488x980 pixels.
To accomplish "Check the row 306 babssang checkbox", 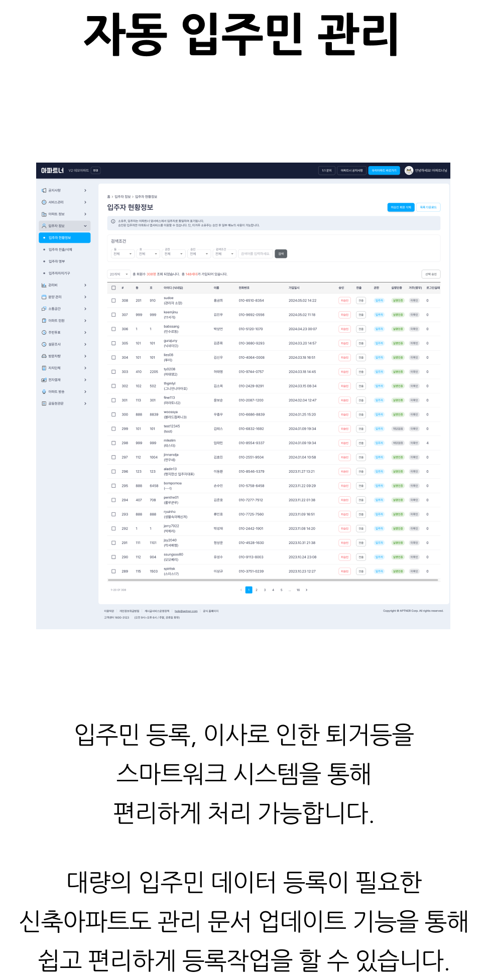I will 113,329.
